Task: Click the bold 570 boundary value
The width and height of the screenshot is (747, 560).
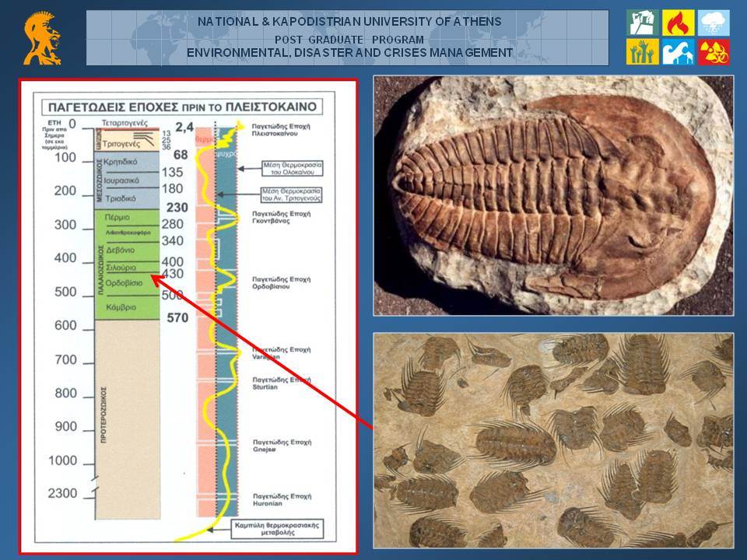Action: pyautogui.click(x=177, y=317)
